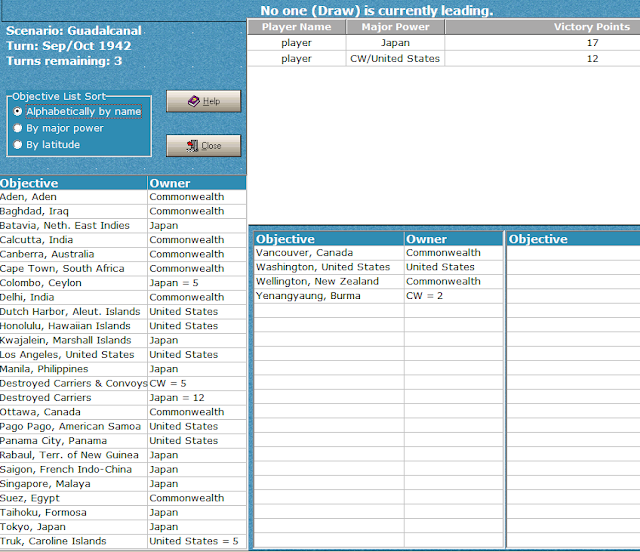Select 'Rabaul, Terr. of New Guinea' objective

click(123, 455)
